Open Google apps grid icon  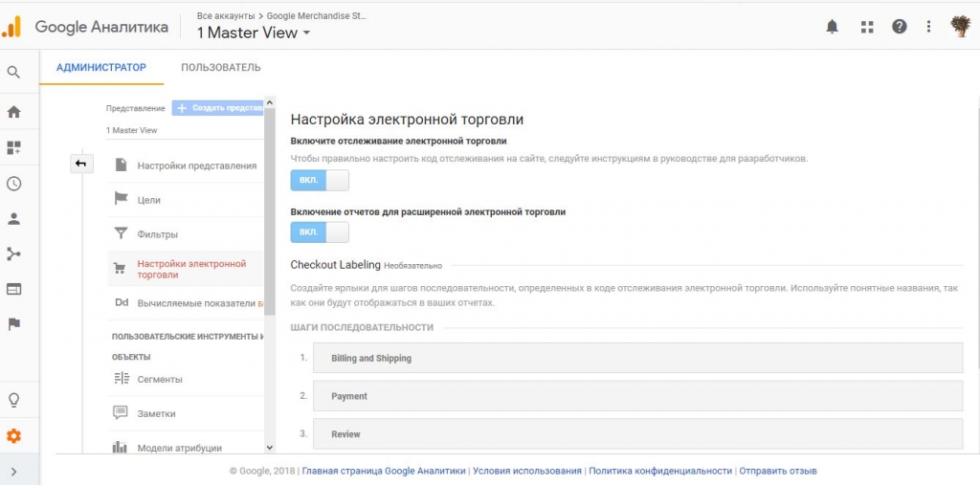(x=867, y=26)
